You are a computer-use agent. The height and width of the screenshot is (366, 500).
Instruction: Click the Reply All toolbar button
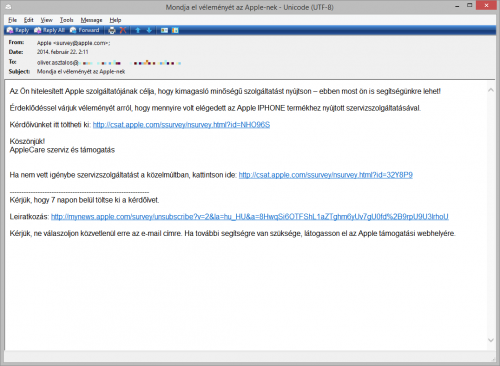(x=49, y=30)
